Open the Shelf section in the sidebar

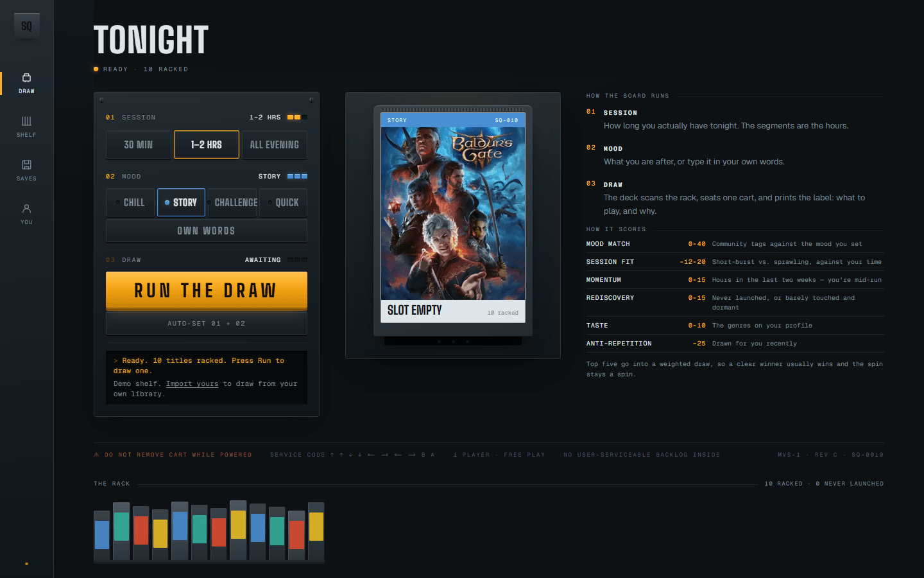pos(26,127)
